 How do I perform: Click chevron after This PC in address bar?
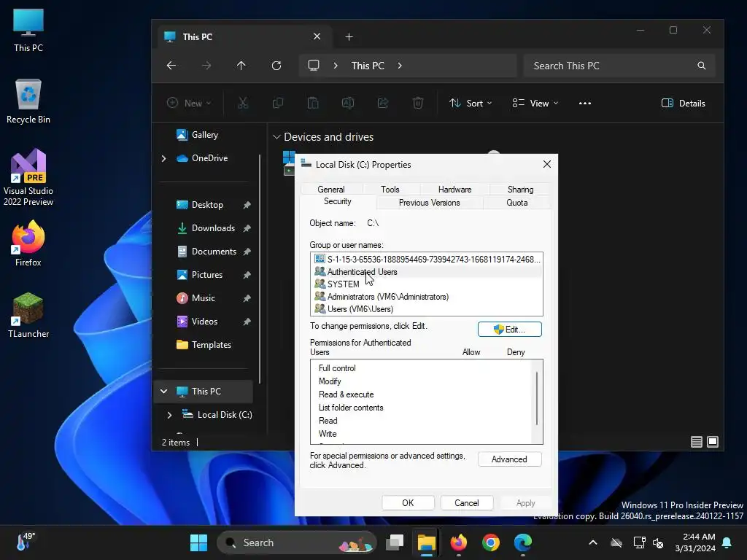tap(400, 66)
